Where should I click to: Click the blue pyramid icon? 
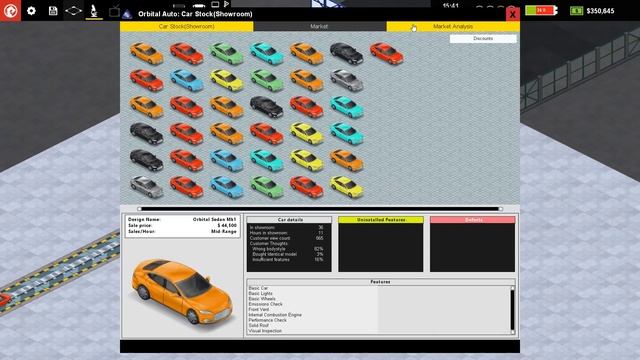click(127, 15)
